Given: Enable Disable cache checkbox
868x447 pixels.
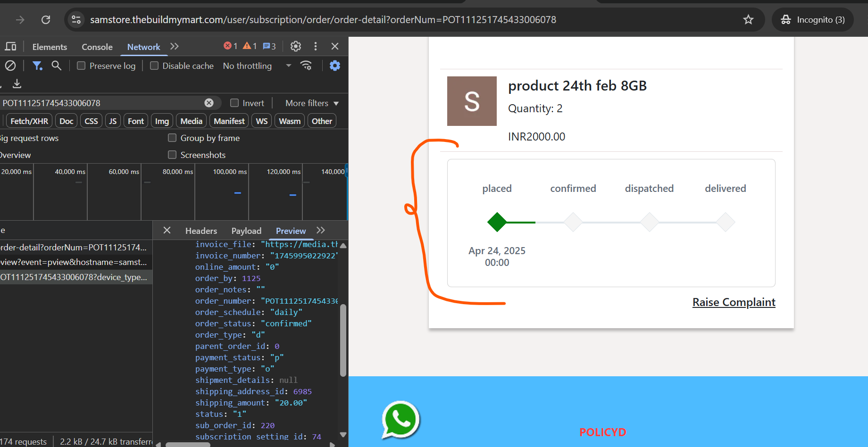Looking at the screenshot, I should [x=154, y=66].
